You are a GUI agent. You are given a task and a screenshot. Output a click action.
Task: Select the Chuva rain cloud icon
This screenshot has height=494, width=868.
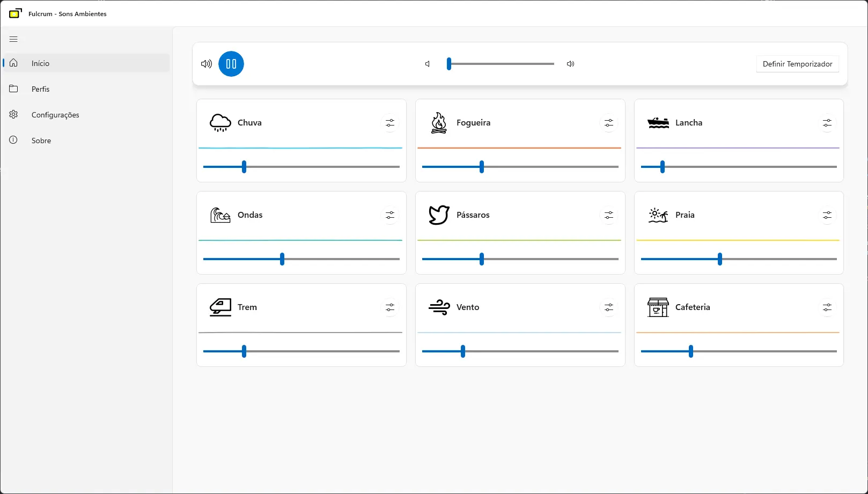coord(220,122)
